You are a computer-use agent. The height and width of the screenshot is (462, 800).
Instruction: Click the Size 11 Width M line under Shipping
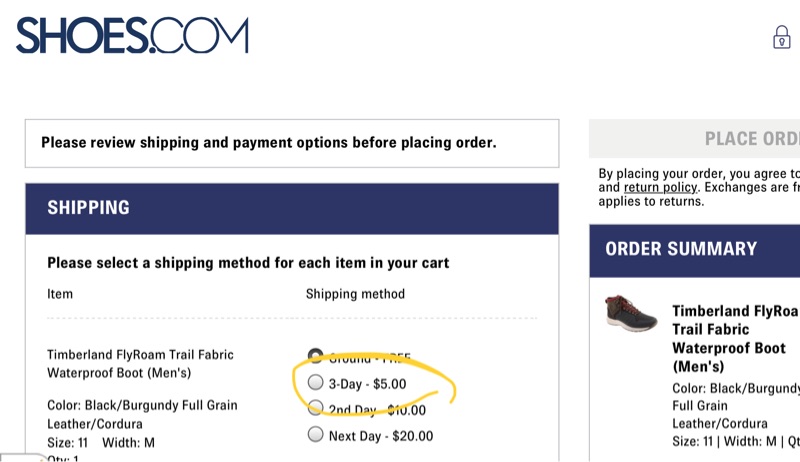(x=101, y=442)
